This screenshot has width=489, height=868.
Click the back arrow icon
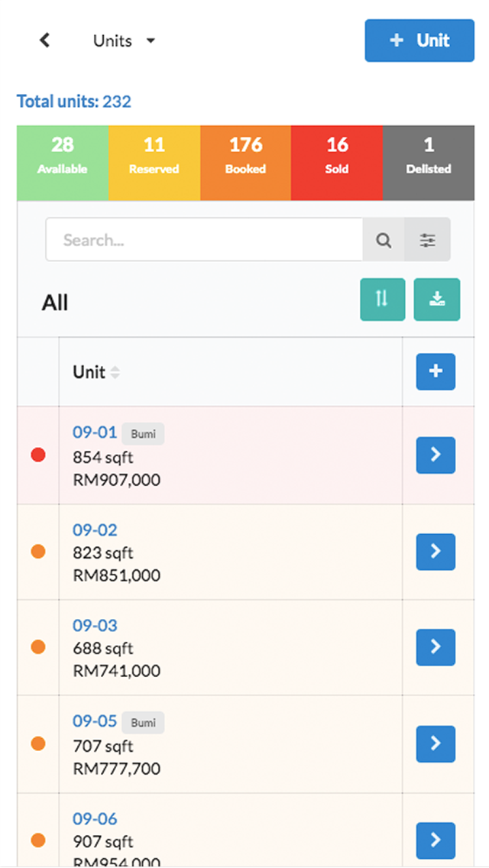pos(45,40)
